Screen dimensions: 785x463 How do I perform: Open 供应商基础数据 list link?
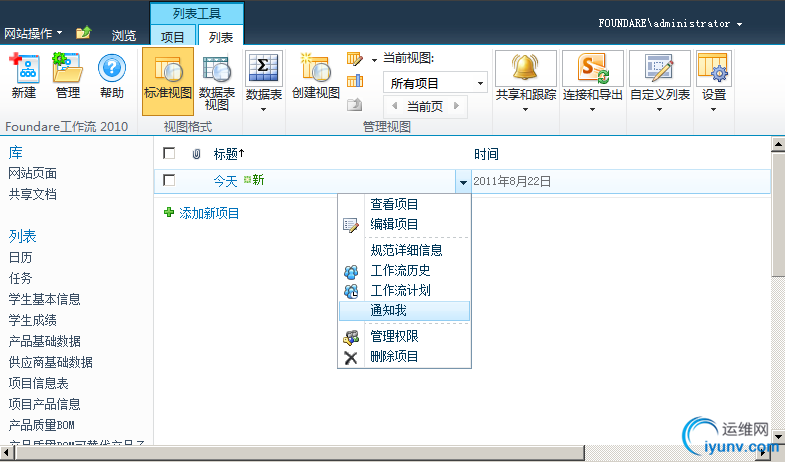[51, 362]
